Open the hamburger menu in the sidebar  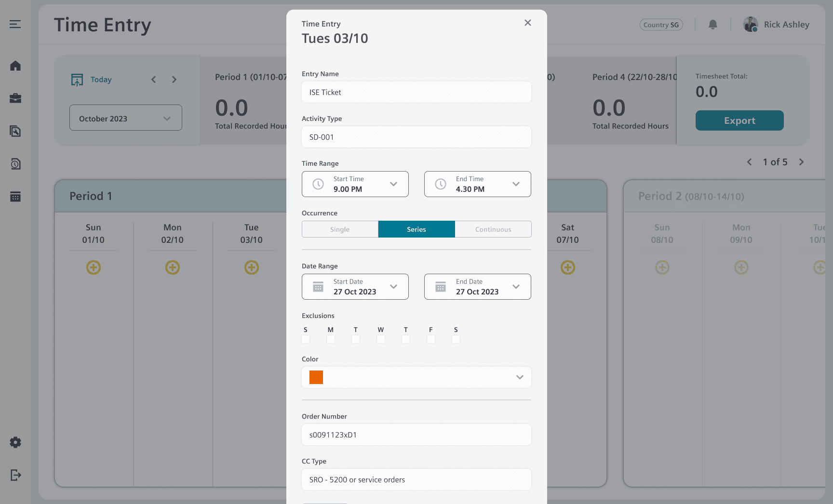[x=15, y=24]
